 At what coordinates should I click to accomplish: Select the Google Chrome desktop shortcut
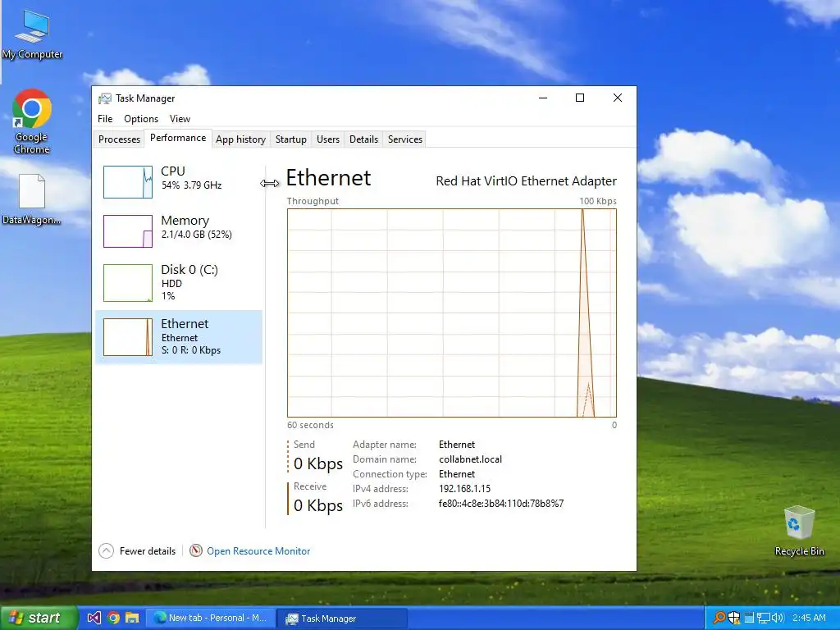pyautogui.click(x=32, y=122)
